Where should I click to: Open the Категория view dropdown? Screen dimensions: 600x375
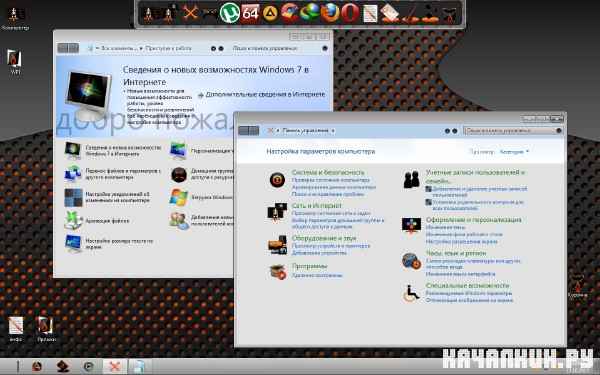[x=514, y=152]
